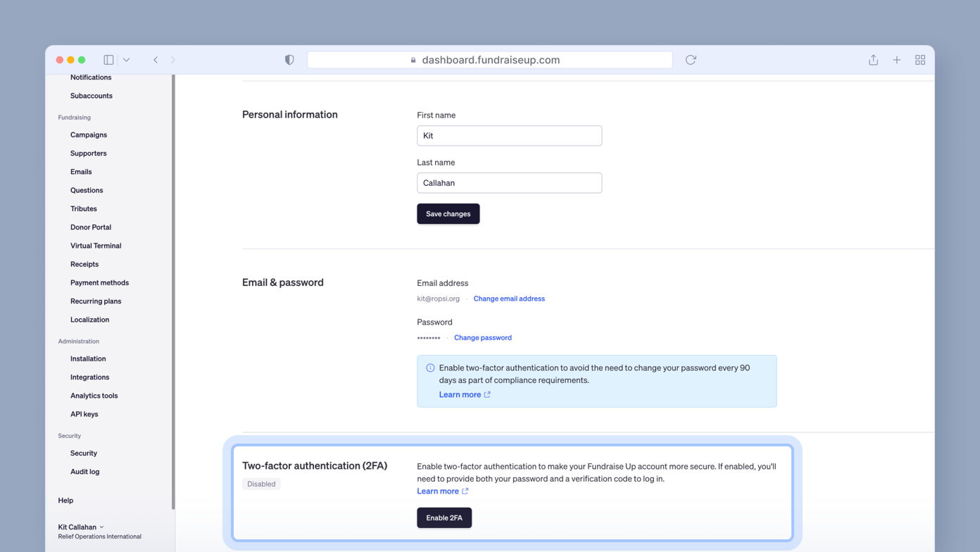This screenshot has height=552, width=980.
Task: Toggle the Safari sidebar icon
Action: [108, 60]
